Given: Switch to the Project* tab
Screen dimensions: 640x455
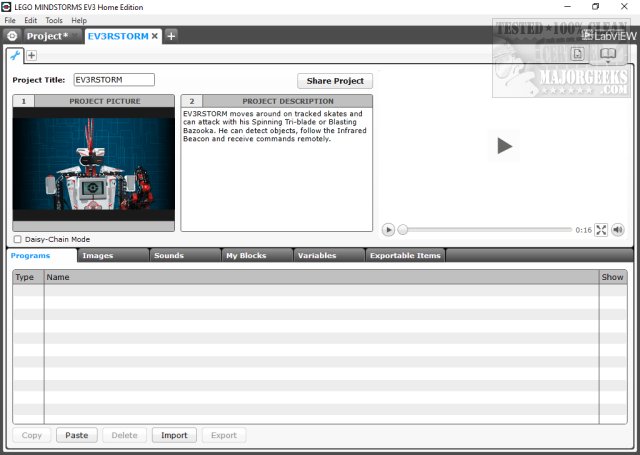Looking at the screenshot, I should pyautogui.click(x=52, y=36).
